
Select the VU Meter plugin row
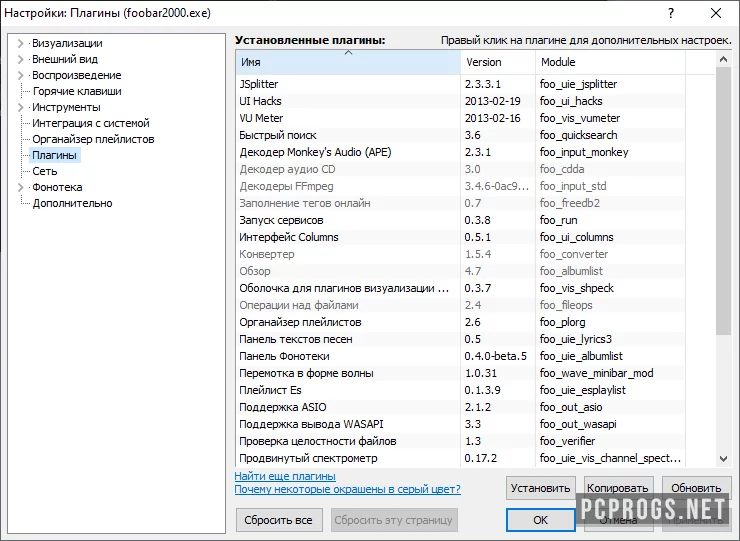click(460, 118)
